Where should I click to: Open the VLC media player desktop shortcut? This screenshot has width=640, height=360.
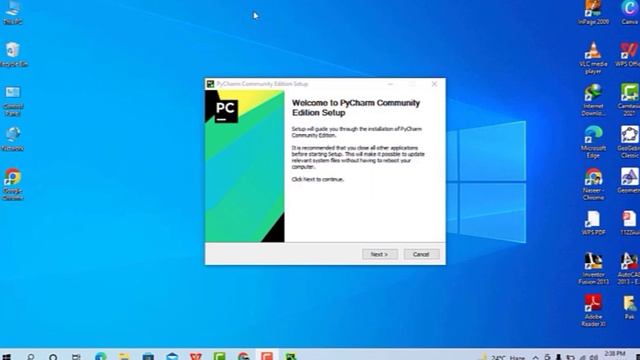coord(593,58)
